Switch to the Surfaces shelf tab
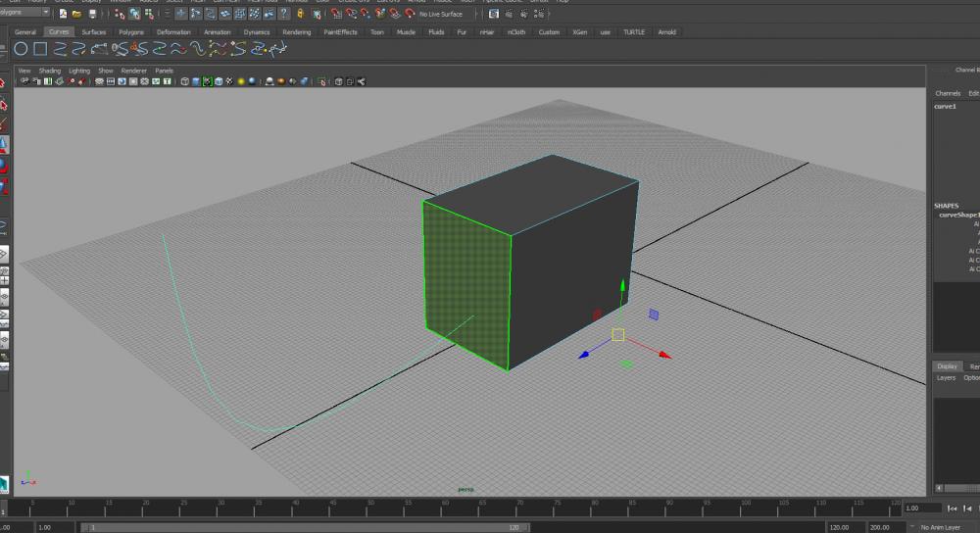 94,32
